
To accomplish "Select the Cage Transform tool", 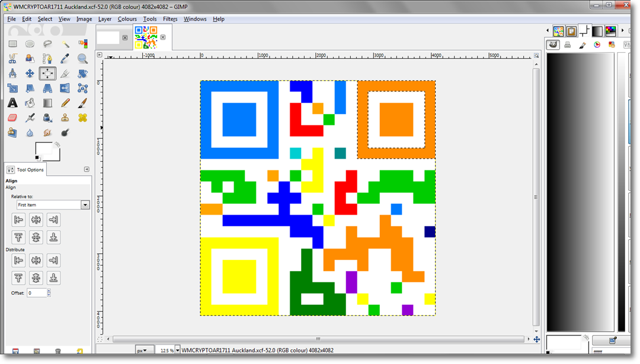I will pos(83,88).
